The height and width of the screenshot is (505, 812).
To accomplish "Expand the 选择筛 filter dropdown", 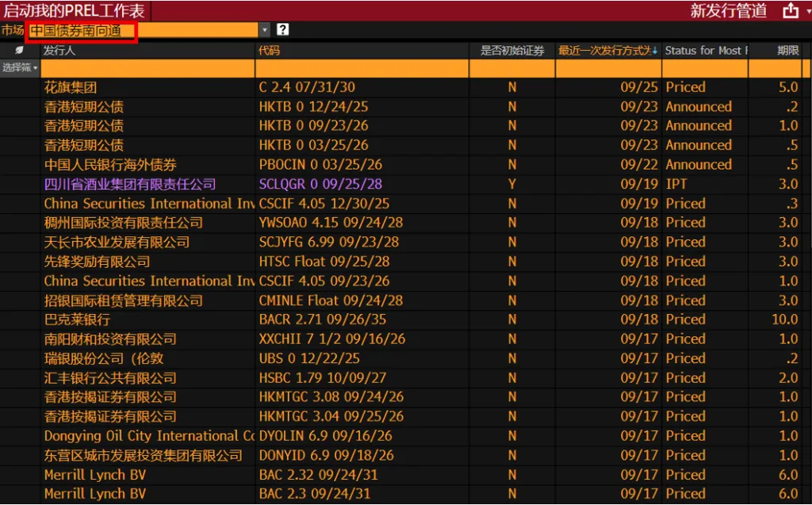I will tap(20, 68).
